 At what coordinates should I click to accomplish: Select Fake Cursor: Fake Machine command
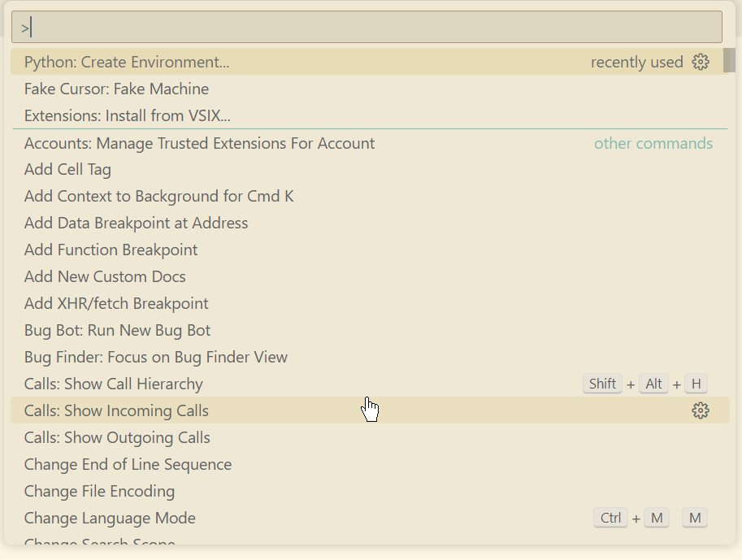tap(116, 89)
